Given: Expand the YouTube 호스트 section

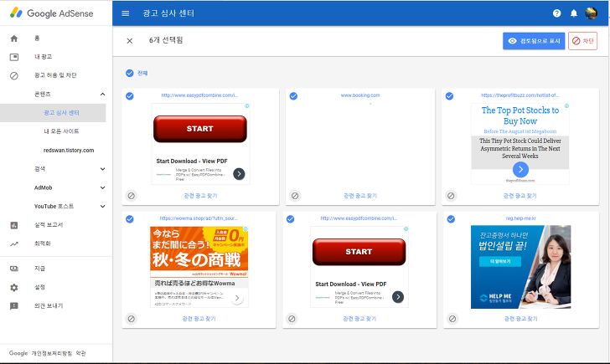Looking at the screenshot, I should coord(103,207).
